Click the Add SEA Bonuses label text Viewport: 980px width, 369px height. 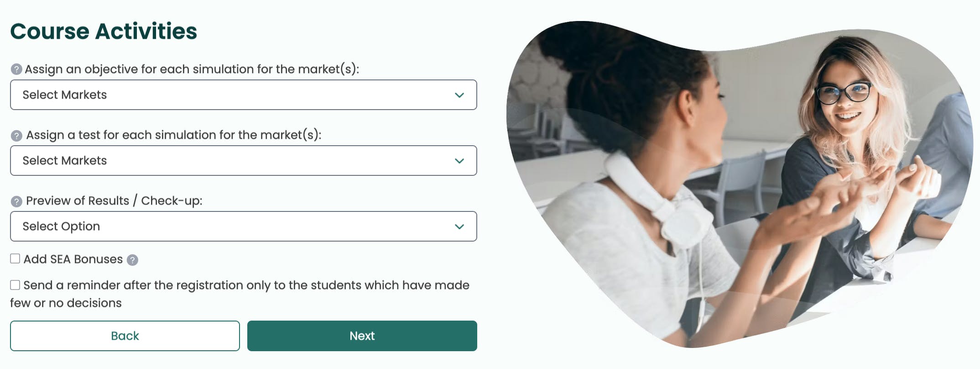pos(73,259)
